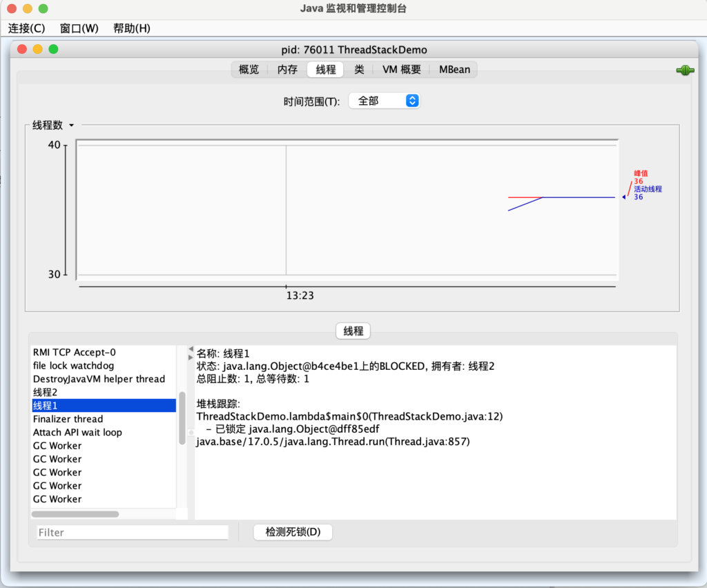Click the 检测死锁(D) button
The image size is (707, 588).
tap(293, 532)
